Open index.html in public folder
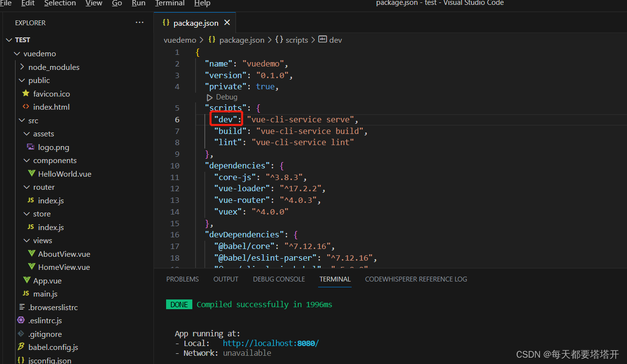Viewport: 627px width, 364px height. coord(51,107)
